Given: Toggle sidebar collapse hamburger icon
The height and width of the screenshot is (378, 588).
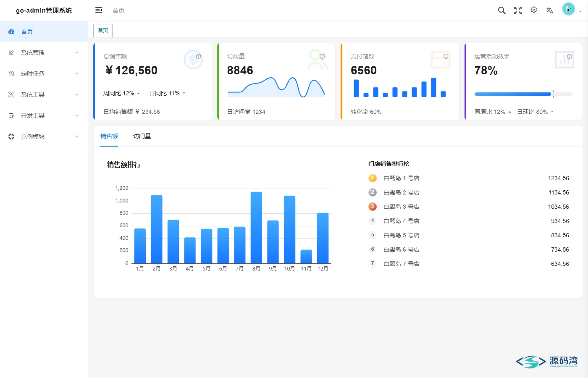Looking at the screenshot, I should point(99,10).
